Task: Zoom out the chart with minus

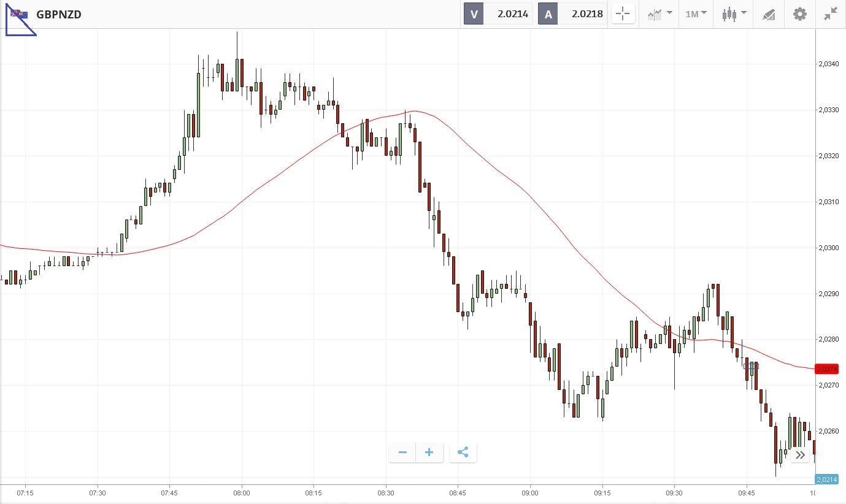Action: tap(403, 453)
